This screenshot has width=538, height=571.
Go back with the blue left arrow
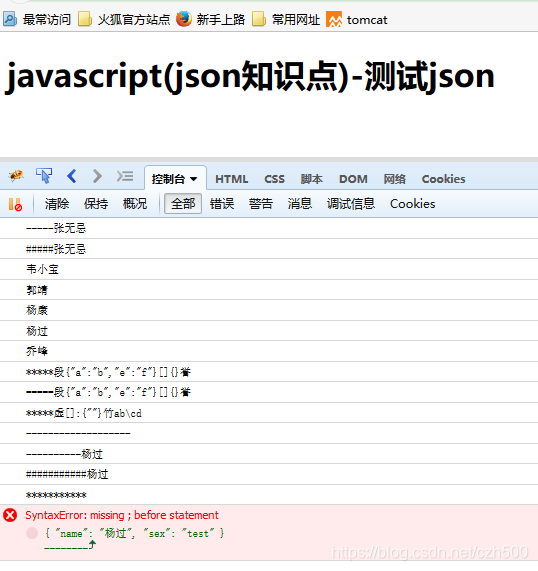tap(72, 176)
